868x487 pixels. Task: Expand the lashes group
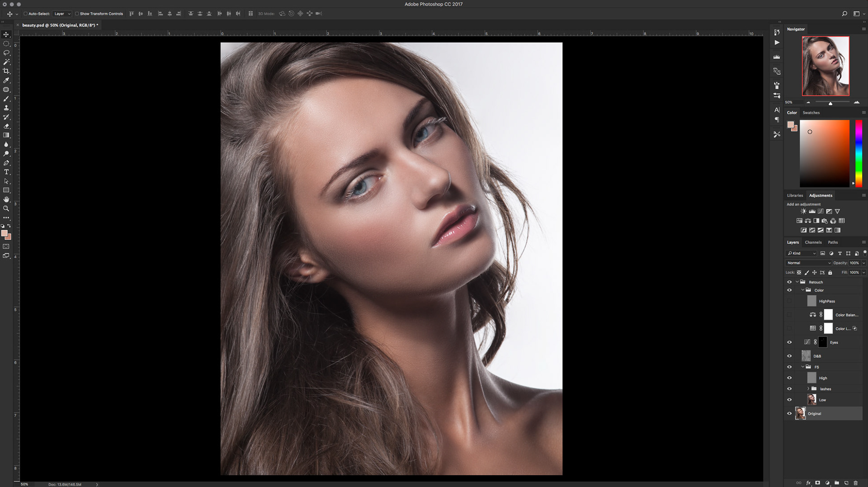coord(808,389)
